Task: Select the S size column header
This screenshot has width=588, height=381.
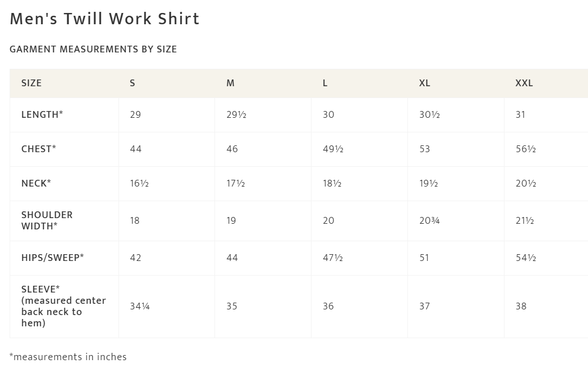Action: [133, 83]
